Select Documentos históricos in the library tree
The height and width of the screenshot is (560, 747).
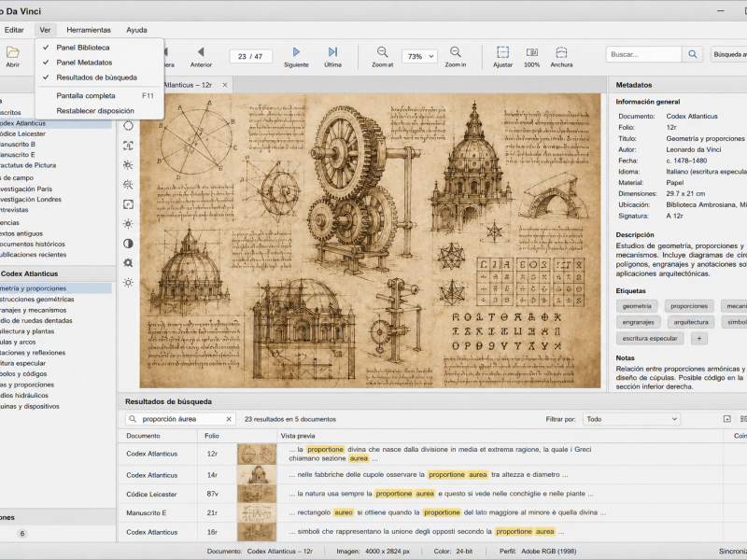click(33, 244)
